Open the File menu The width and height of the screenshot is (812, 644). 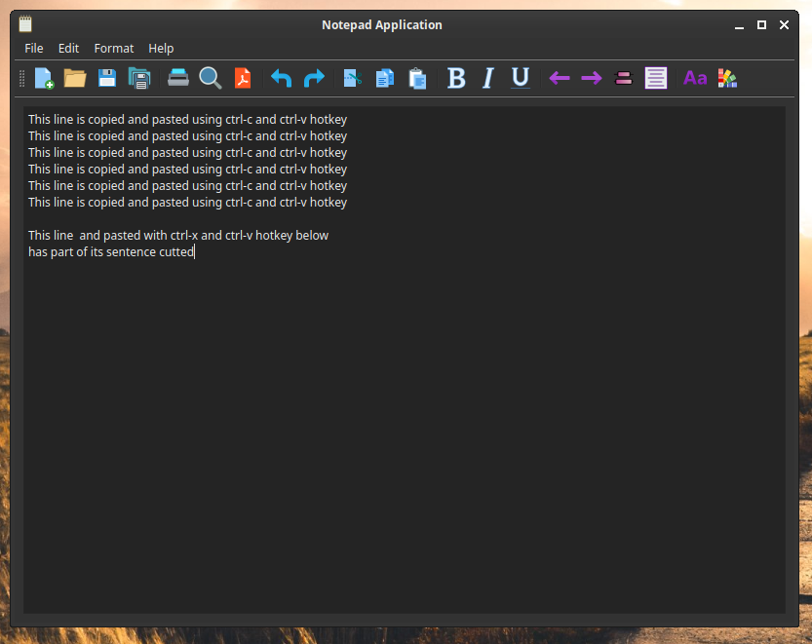pos(34,48)
